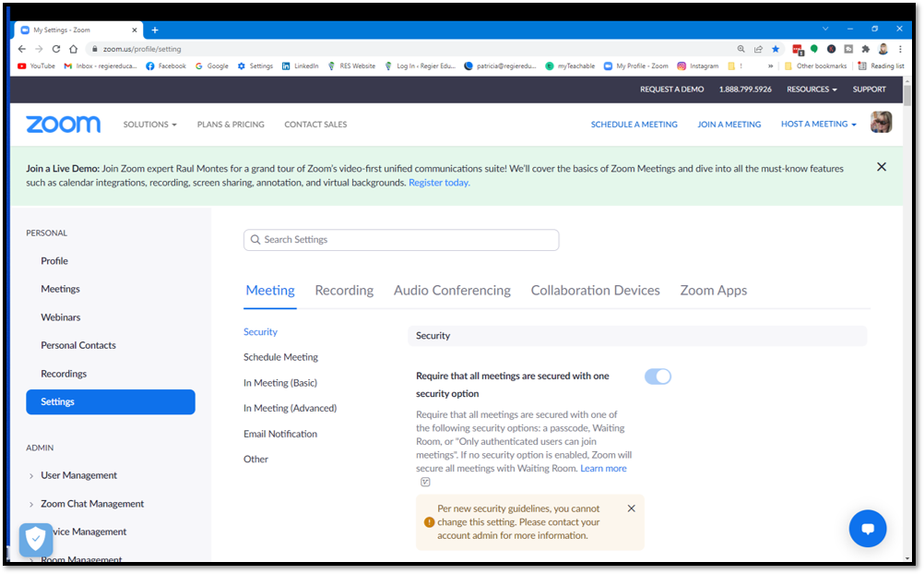The image size is (924, 574).
Task: Toggle the require security option switch
Action: tap(657, 377)
